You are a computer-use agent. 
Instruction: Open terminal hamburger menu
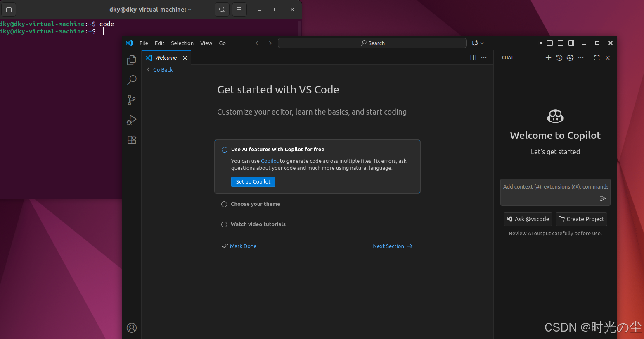[x=239, y=9]
